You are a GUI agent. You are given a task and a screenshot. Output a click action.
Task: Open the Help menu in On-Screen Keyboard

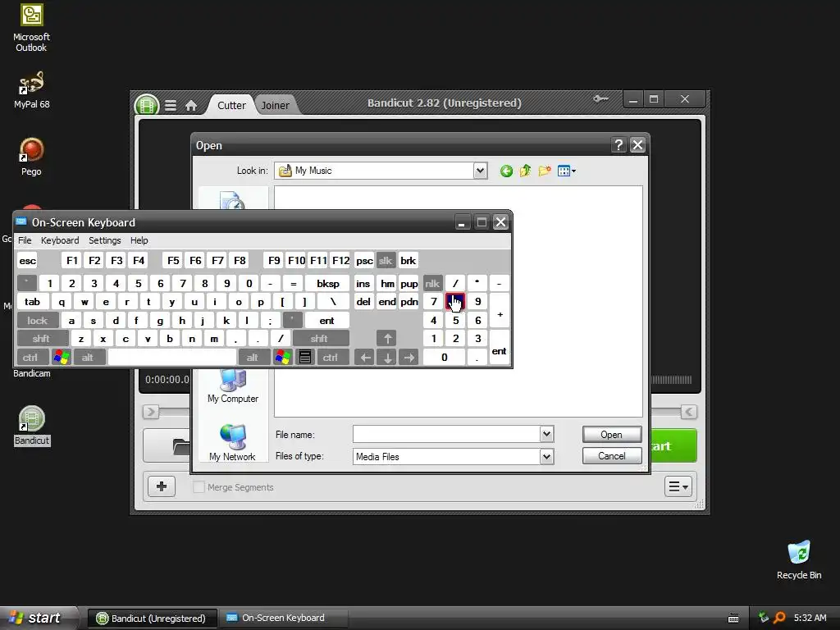click(139, 240)
